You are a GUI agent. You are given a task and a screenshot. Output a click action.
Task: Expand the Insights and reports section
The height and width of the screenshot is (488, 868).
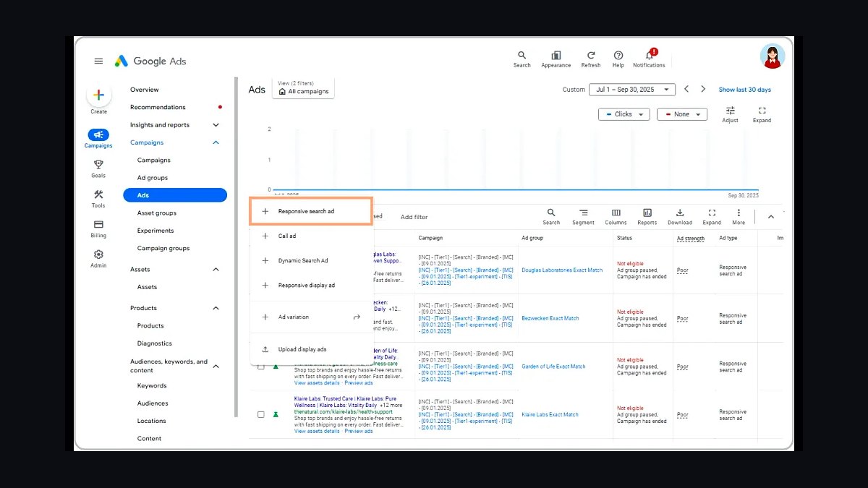216,125
